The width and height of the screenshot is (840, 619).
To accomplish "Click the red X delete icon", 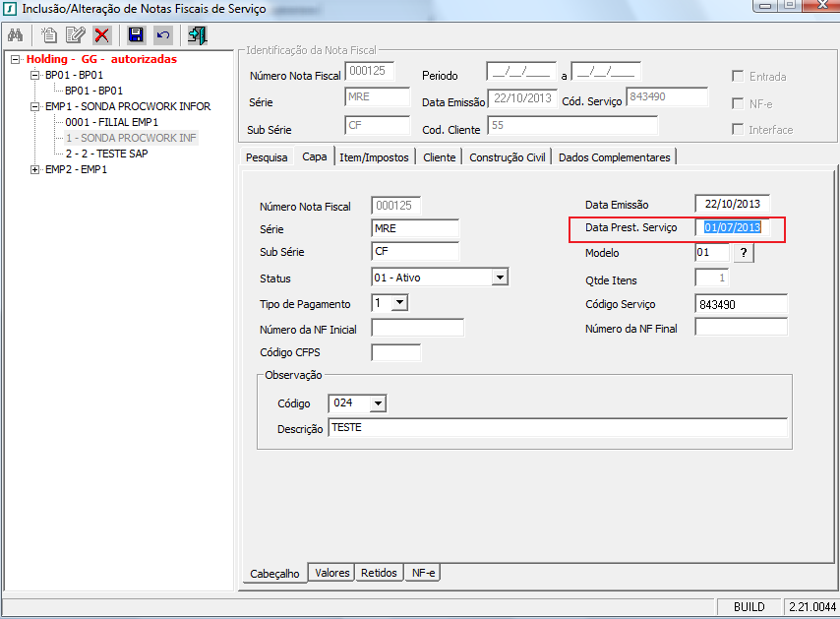I will 101,35.
